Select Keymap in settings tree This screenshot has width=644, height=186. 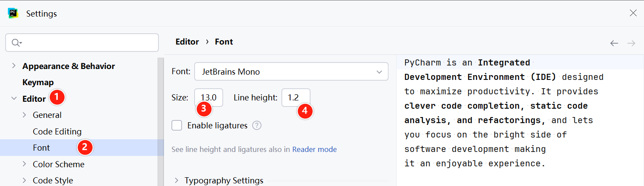click(38, 82)
